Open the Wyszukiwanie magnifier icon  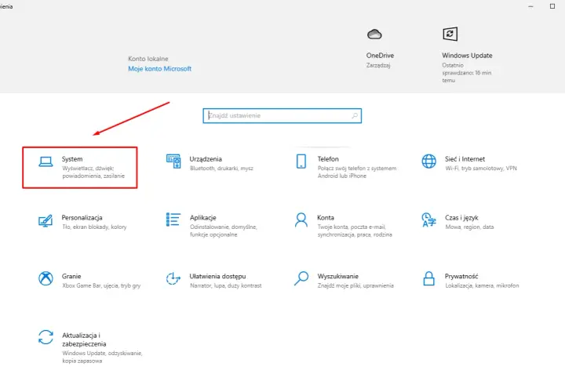click(x=301, y=278)
